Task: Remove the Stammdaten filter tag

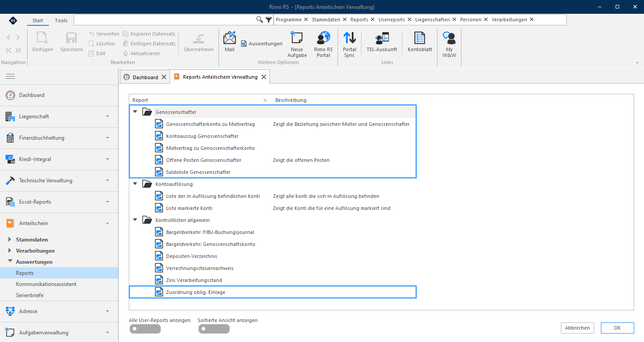Action: 344,20
